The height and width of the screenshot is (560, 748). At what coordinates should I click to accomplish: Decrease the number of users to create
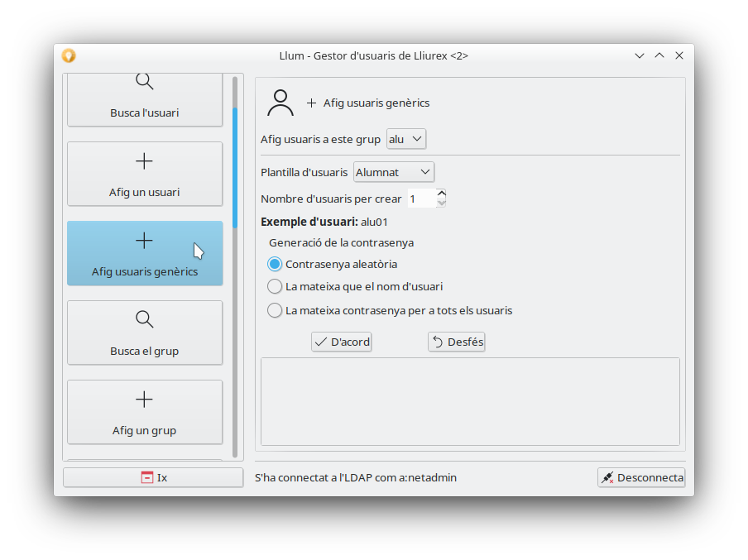[x=441, y=203]
